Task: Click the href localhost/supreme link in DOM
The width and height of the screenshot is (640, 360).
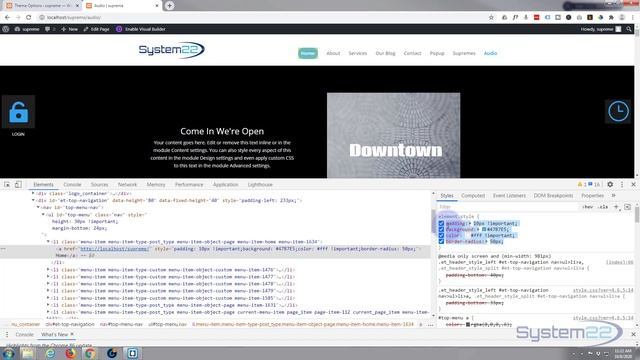Action: (115, 249)
